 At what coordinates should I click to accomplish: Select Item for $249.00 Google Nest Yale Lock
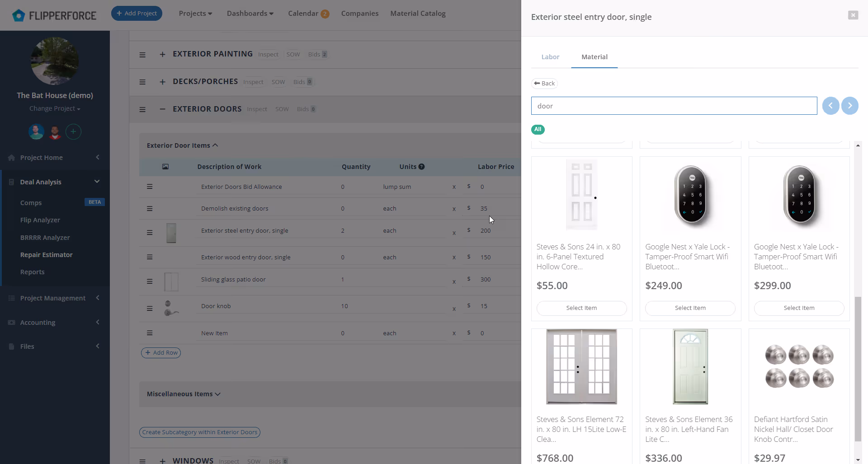(690, 308)
